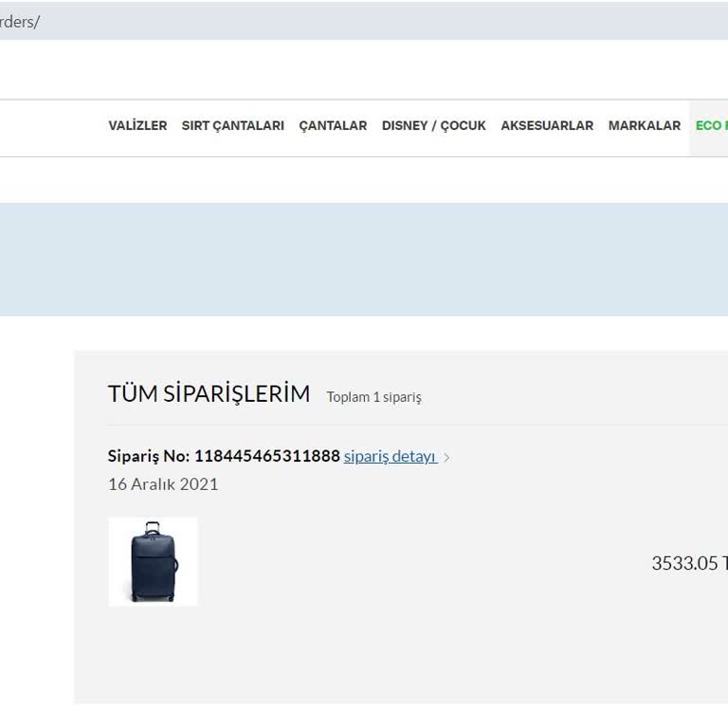Viewport: 728px width, 728px height.
Task: Click the light blue banner area
Action: point(364,260)
